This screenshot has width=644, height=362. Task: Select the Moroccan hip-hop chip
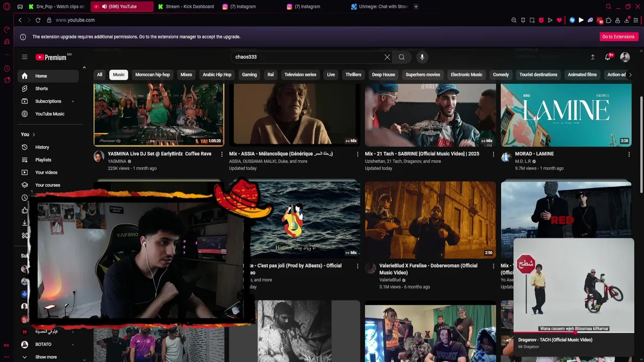[x=152, y=74]
